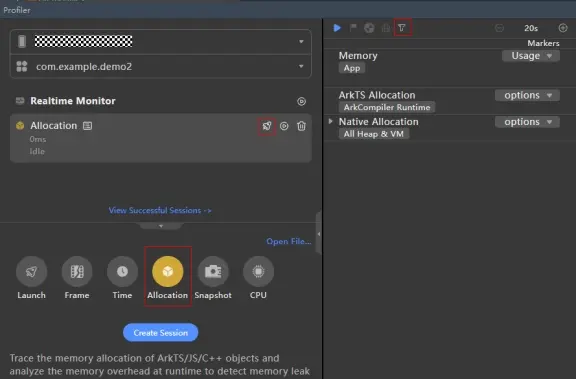Image resolution: width=576 pixels, height=379 pixels.
Task: Open the filter funnel icon
Action: tap(402, 28)
